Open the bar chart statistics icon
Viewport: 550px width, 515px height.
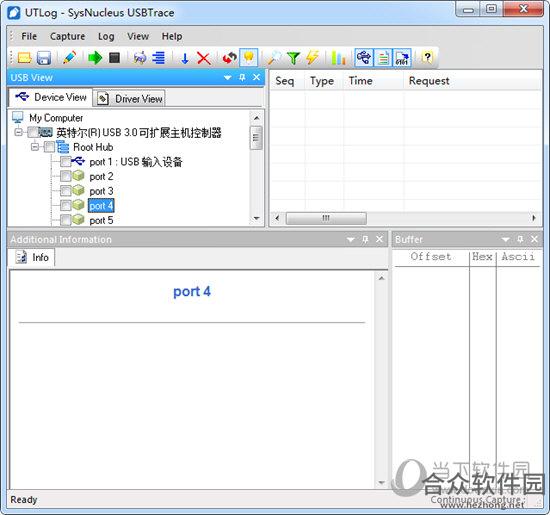(x=338, y=58)
